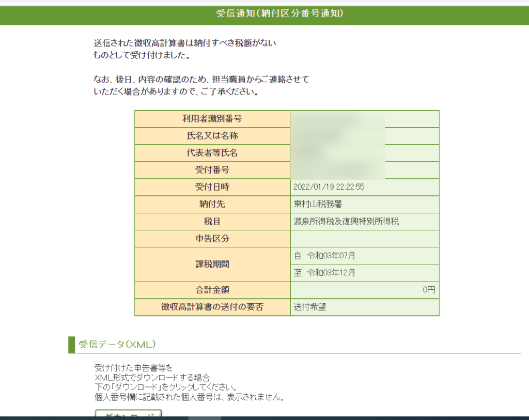Click the 納付先 label cell
Viewport: 529px width, 420px height.
click(x=212, y=204)
